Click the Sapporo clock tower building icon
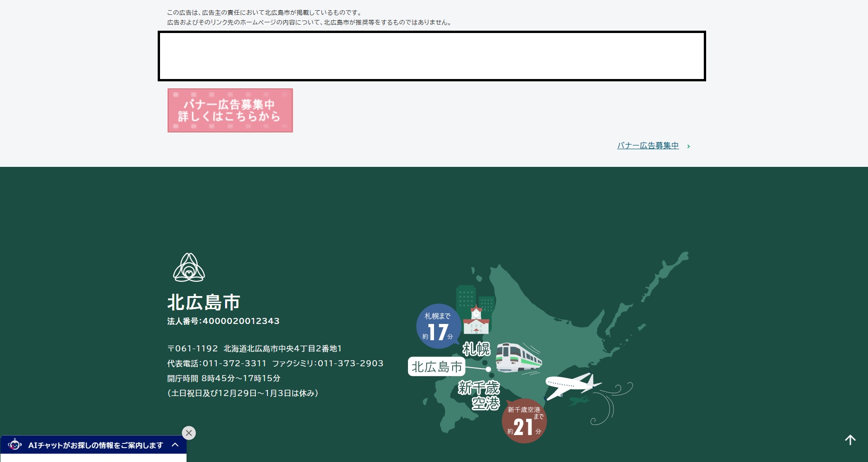Viewport: 868px width, 462px height. [x=476, y=320]
